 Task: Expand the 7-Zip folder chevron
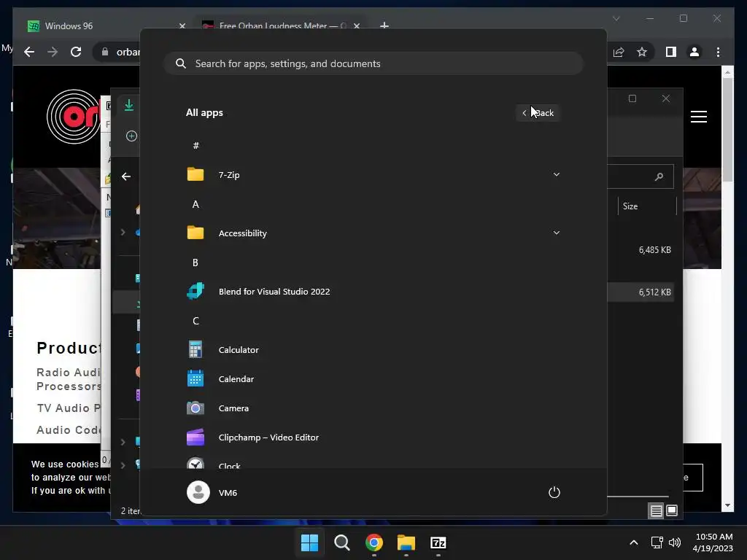coord(556,174)
